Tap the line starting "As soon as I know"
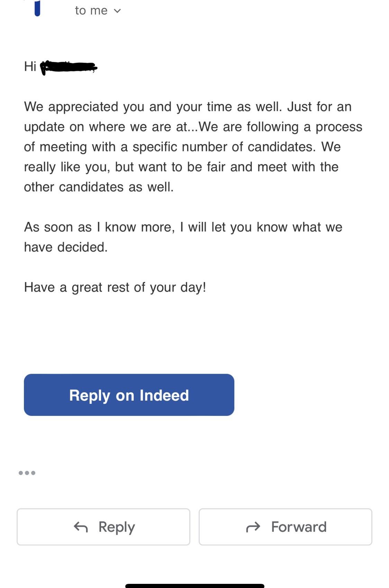This screenshot has width=389, height=588. (x=183, y=227)
